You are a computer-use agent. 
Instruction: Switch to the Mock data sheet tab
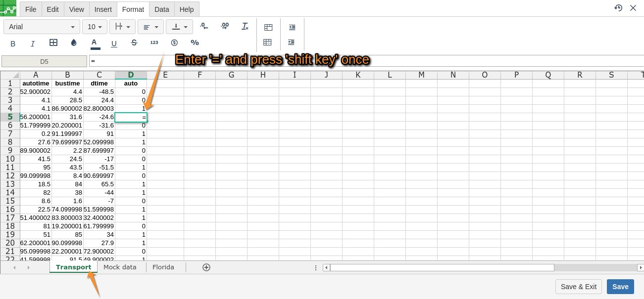(x=120, y=267)
